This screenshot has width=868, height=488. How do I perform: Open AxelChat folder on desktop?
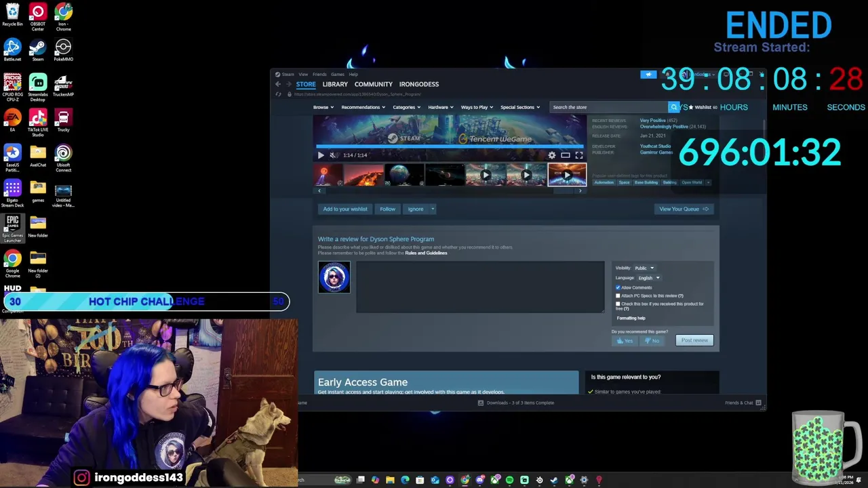tap(38, 156)
